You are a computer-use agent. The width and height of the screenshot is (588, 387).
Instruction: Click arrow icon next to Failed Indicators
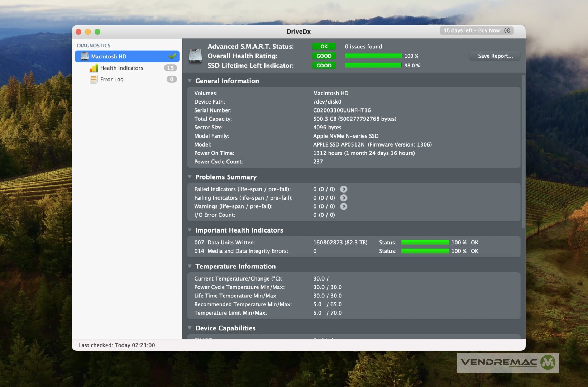(x=344, y=189)
